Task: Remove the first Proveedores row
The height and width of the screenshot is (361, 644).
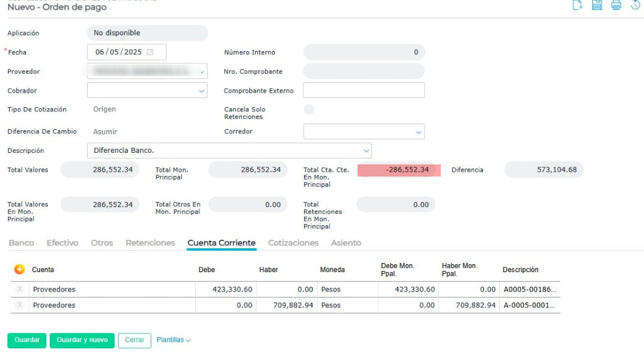Action: tap(20, 289)
